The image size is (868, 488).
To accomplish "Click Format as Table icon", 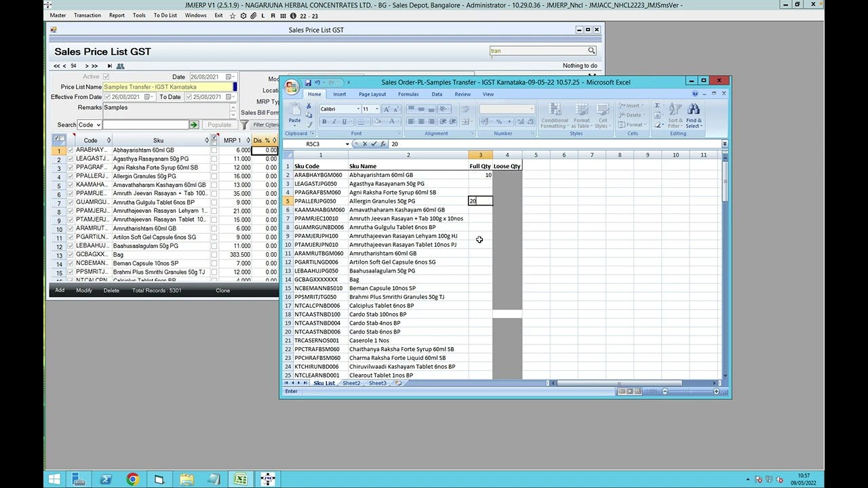I will [x=581, y=115].
